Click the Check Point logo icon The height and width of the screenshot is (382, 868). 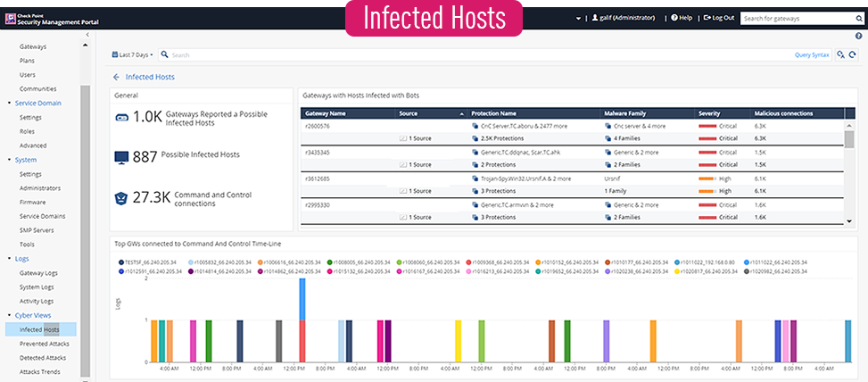[10, 18]
